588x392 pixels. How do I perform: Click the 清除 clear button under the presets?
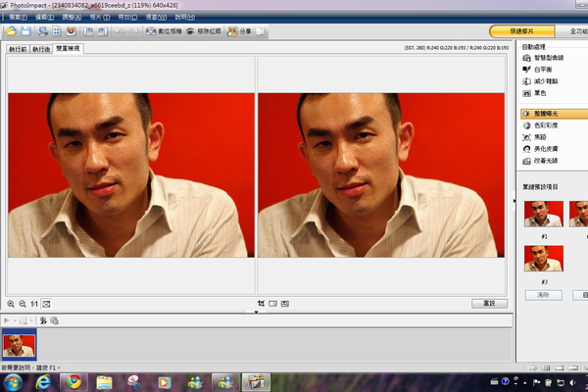543,295
